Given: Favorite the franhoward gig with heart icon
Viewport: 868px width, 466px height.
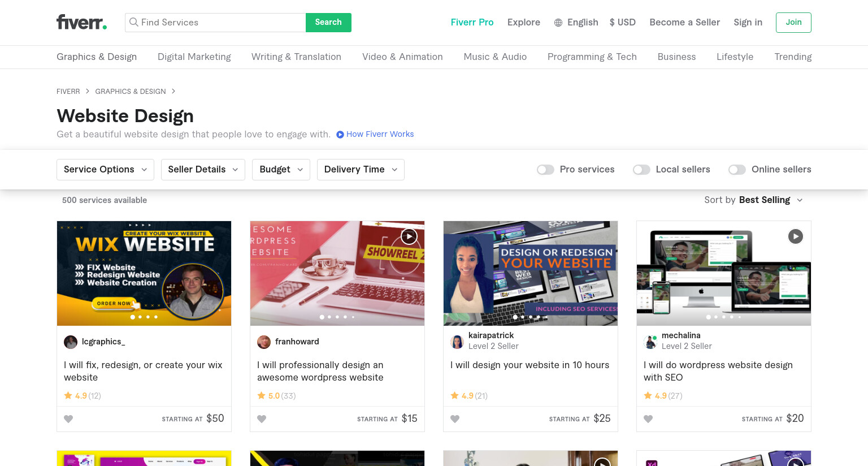Looking at the screenshot, I should tap(262, 419).
